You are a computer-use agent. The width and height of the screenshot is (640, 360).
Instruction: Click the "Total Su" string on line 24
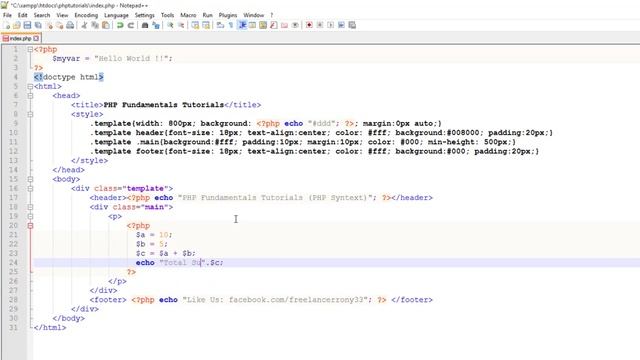[182, 263]
